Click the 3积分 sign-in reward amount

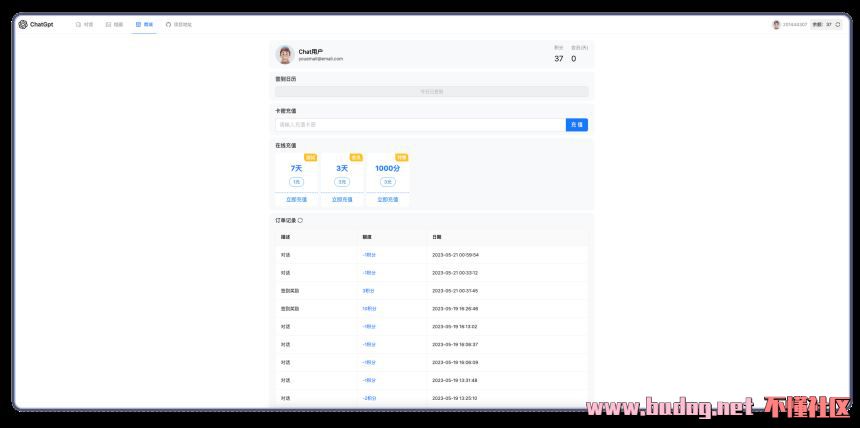pos(369,291)
